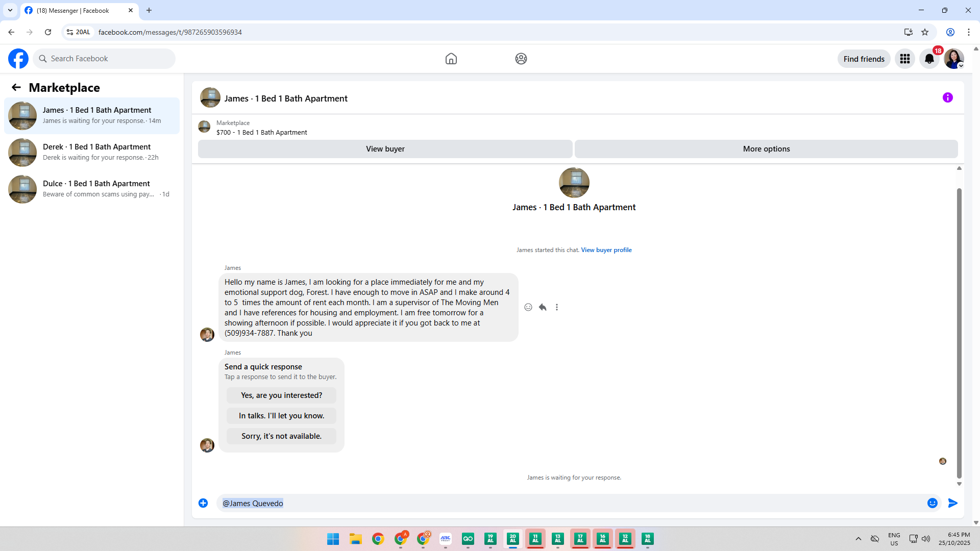Click the View buyer profile link
Screen dimensions: 980x551
click(x=606, y=250)
